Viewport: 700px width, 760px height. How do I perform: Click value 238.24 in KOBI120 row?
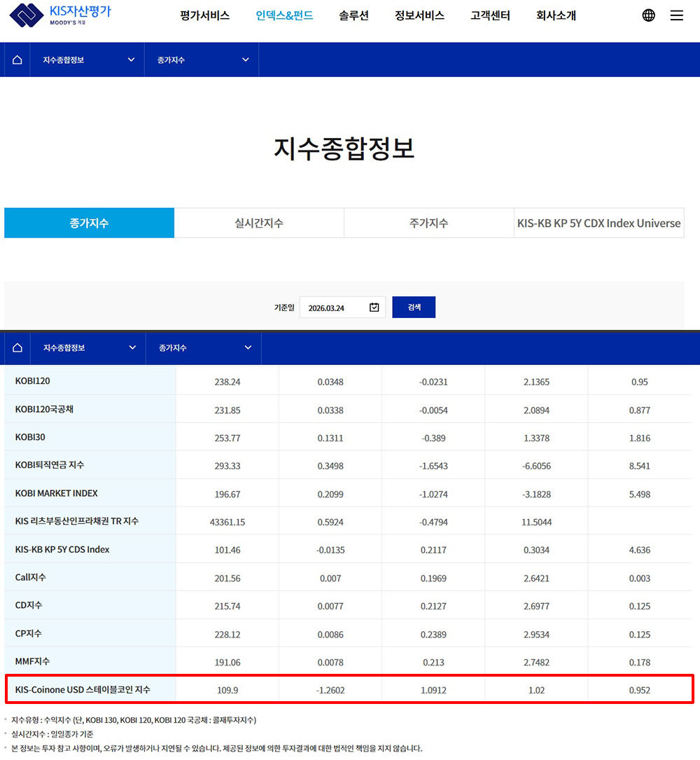(227, 382)
